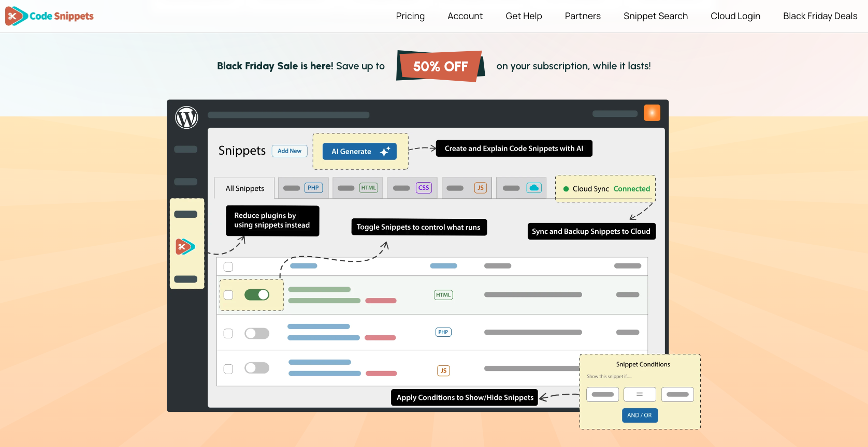Select the cloud snippets tab icon

click(534, 188)
